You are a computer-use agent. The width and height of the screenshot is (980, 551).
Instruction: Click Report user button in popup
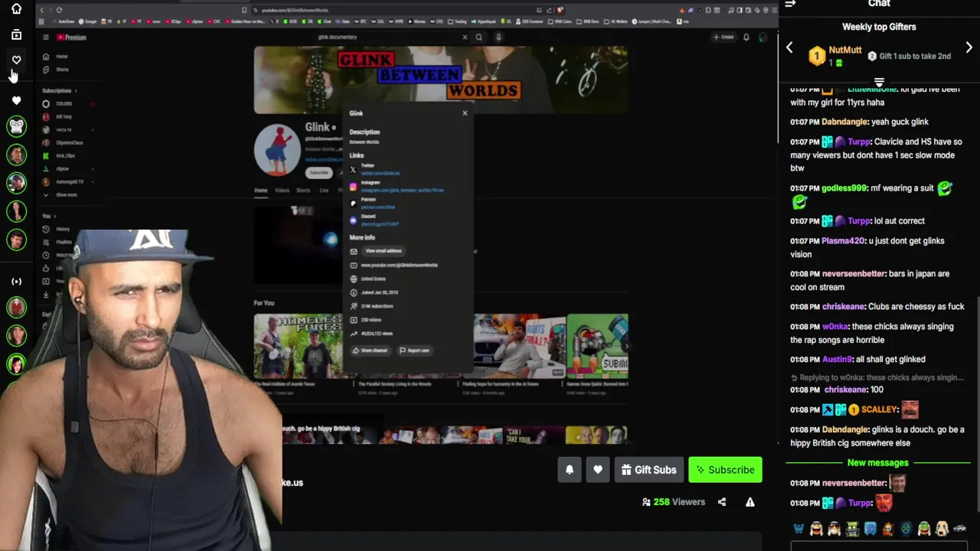(414, 350)
